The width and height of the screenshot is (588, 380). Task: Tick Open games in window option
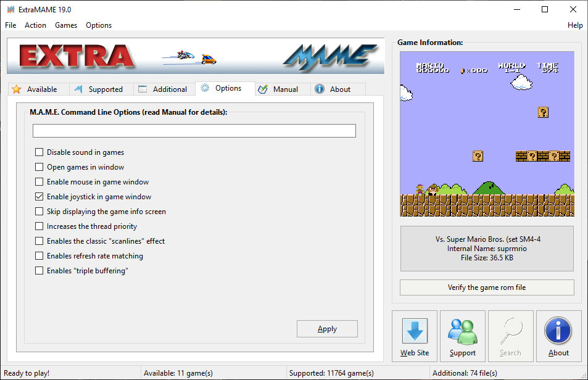[x=39, y=167]
